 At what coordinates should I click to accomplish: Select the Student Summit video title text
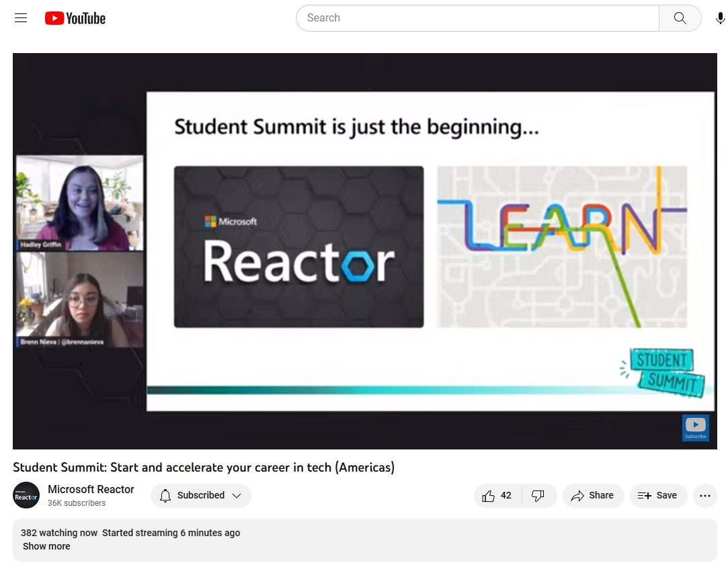203,467
